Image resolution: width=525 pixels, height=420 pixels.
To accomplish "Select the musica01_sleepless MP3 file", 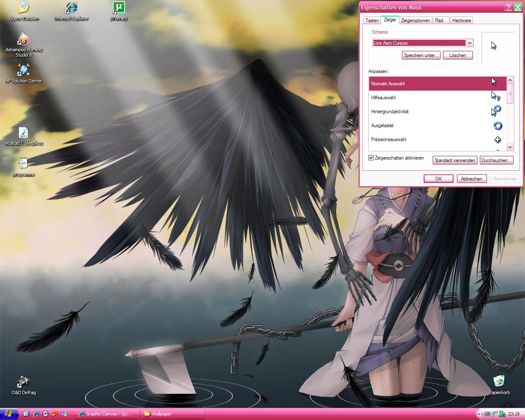I will coord(23,136).
